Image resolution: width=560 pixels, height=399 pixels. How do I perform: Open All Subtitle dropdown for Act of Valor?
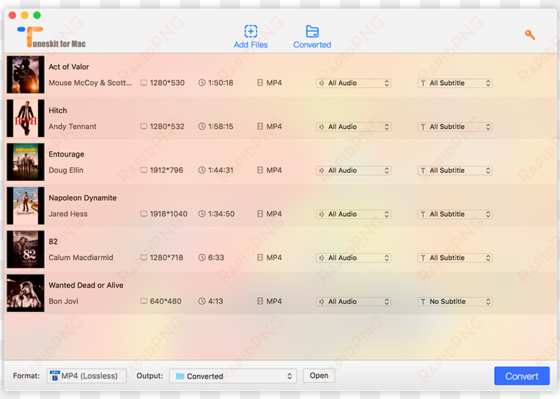pyautogui.click(x=455, y=83)
